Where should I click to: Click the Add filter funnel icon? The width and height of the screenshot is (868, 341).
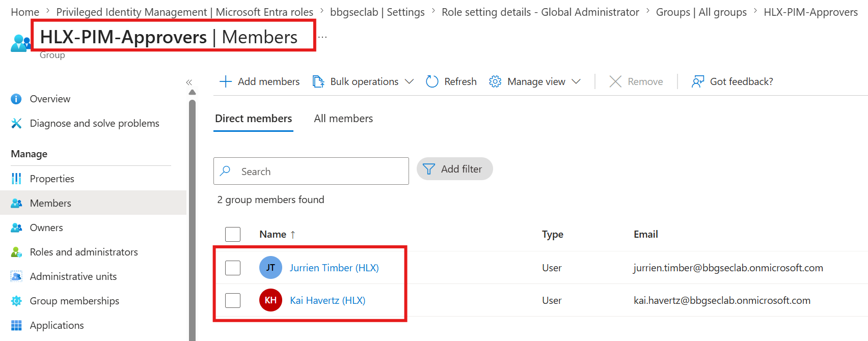coord(429,169)
